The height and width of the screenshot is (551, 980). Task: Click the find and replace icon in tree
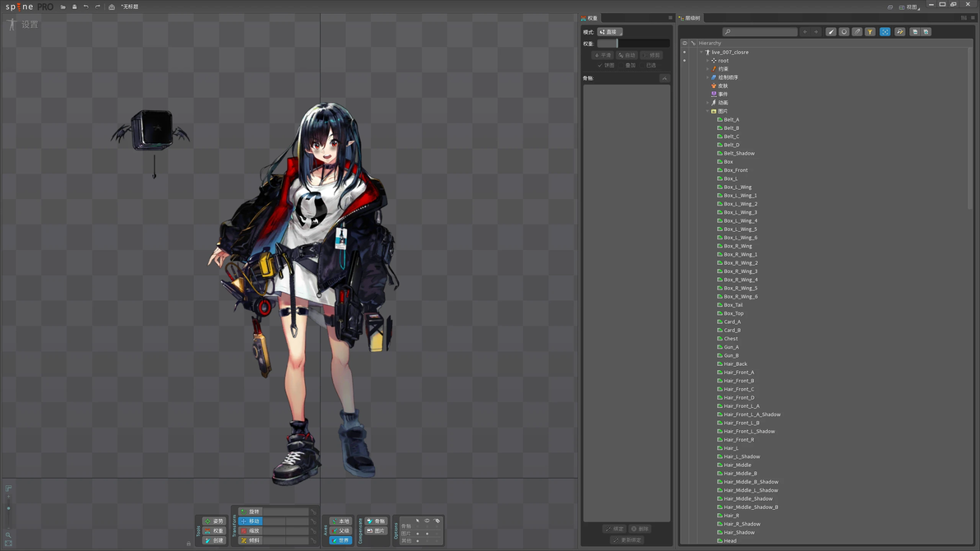(900, 32)
